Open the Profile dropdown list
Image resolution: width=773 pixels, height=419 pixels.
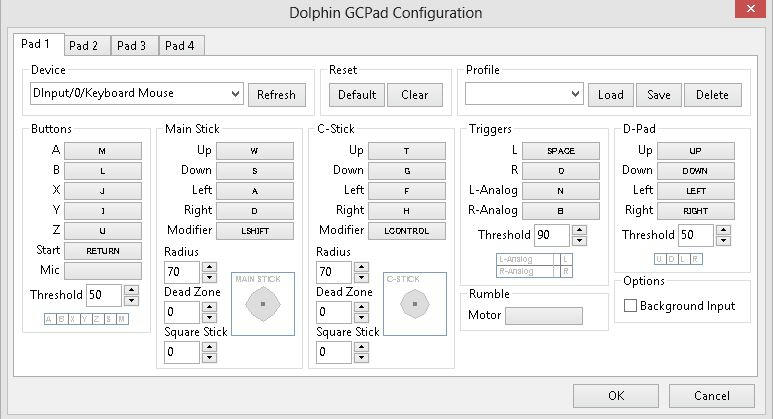[524, 94]
